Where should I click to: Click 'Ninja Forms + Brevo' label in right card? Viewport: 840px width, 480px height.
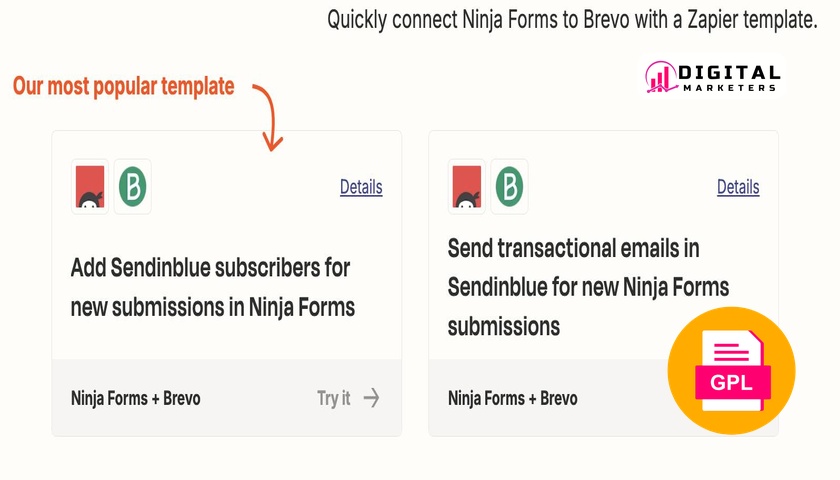513,398
